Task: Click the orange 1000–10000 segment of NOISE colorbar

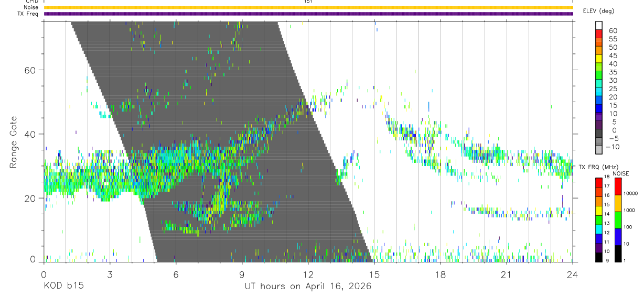Action: click(618, 203)
